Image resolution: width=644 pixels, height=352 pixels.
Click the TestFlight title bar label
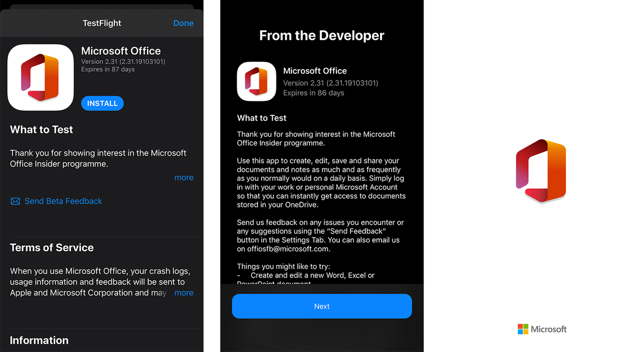pos(101,23)
